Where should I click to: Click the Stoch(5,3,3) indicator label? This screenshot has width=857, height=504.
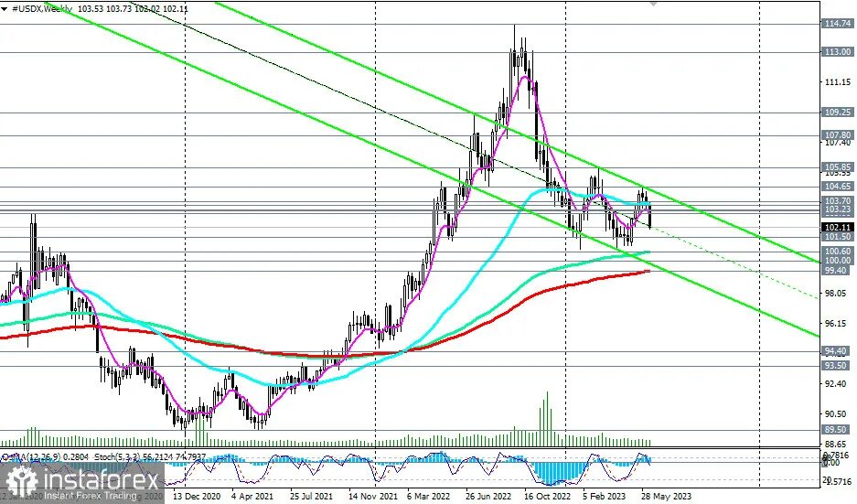(115, 456)
